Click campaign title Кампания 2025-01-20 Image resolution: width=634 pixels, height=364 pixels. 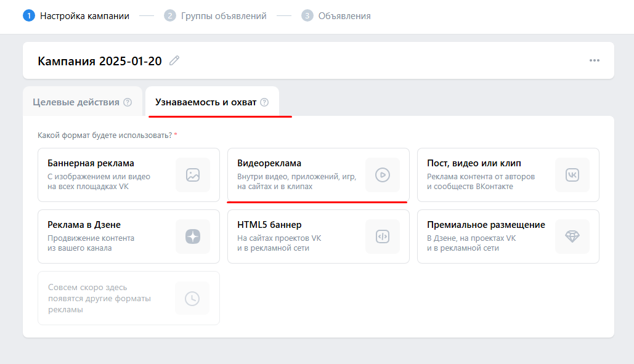click(99, 61)
